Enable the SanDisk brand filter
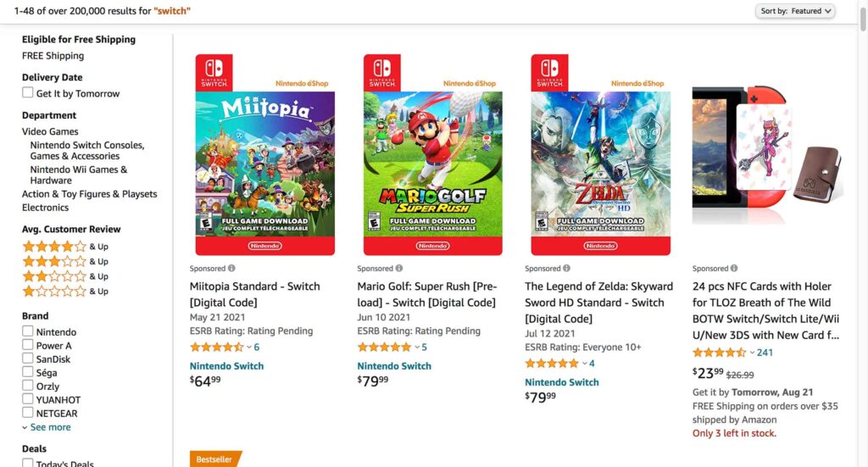 [x=28, y=359]
